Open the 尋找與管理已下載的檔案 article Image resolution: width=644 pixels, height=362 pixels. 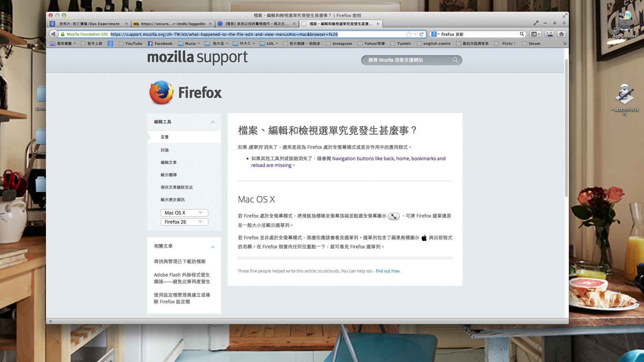coord(180,261)
